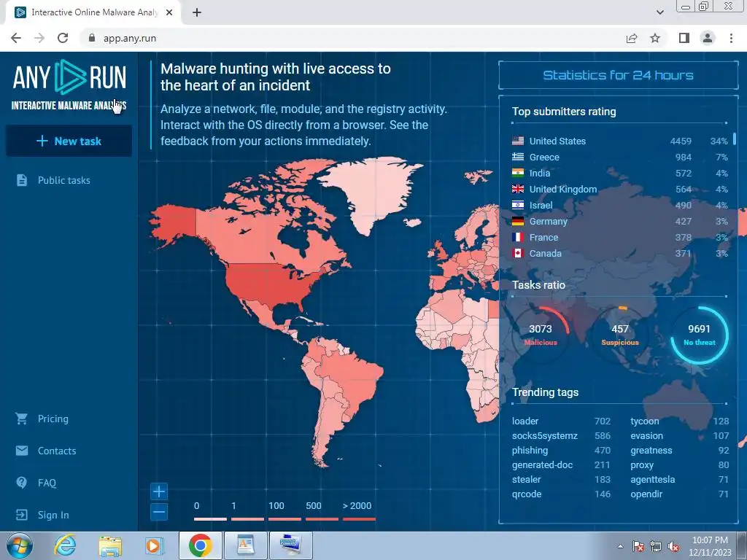Click the stealer trending tag
The height and width of the screenshot is (560, 747).
tap(527, 480)
